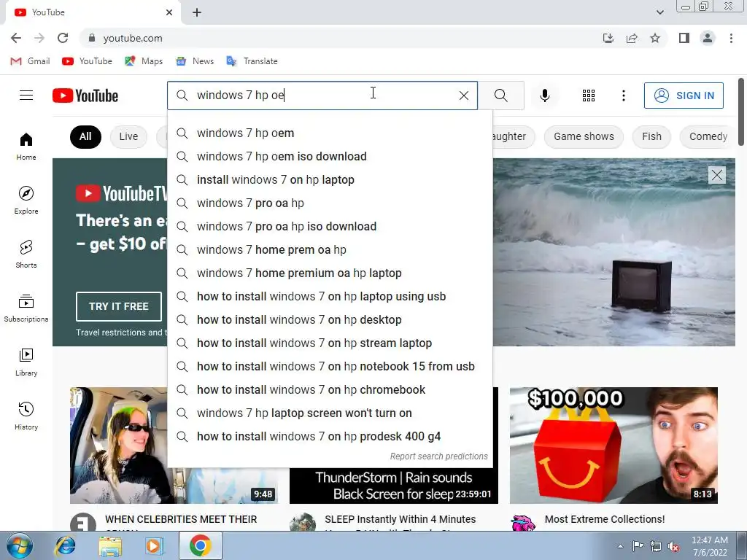747x560 pixels.
Task: Choose suggestion ending 'hp laptop using usb'
Action: (x=330, y=296)
